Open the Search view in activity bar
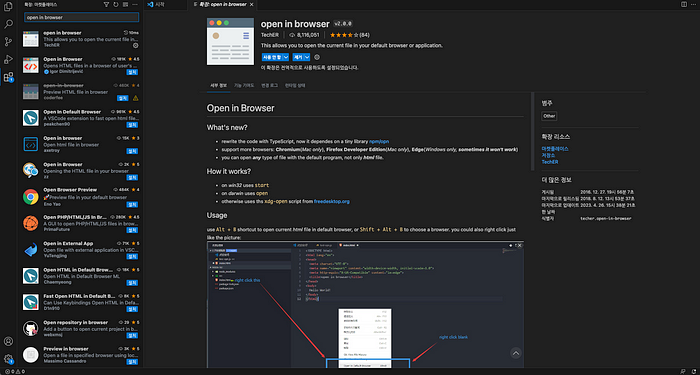Image resolution: width=700 pixels, height=375 pixels. pos(8,24)
